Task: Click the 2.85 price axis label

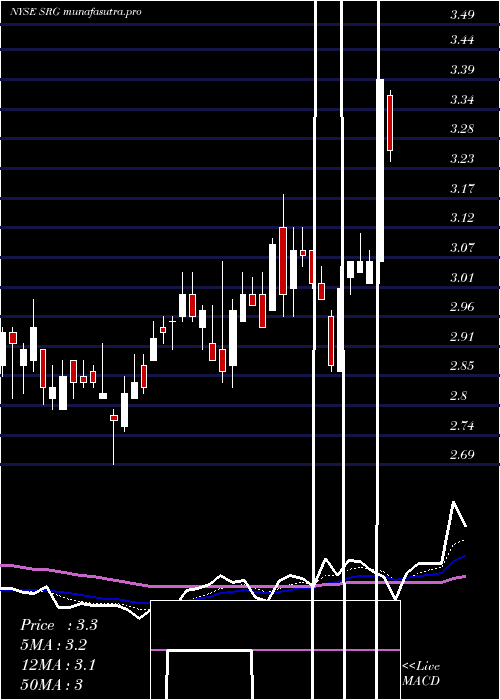Action: click(462, 366)
